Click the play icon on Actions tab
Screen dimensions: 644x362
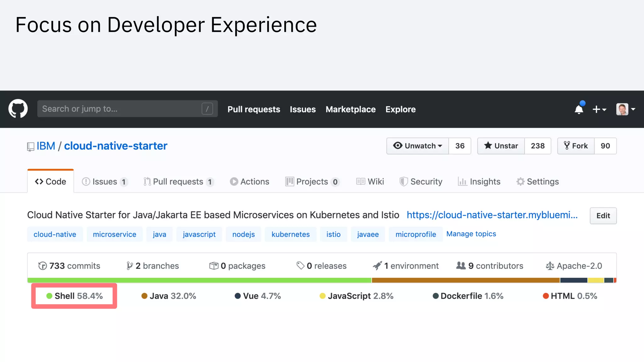pyautogui.click(x=234, y=182)
